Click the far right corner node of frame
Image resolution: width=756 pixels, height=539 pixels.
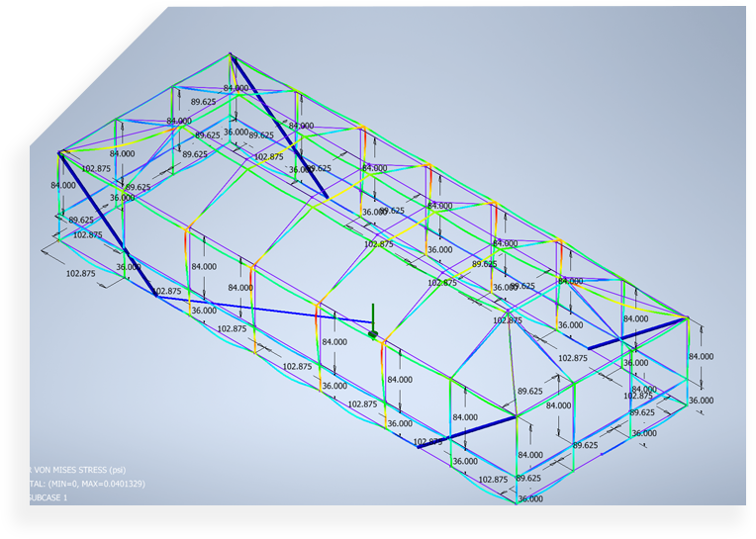pyautogui.click(x=686, y=317)
